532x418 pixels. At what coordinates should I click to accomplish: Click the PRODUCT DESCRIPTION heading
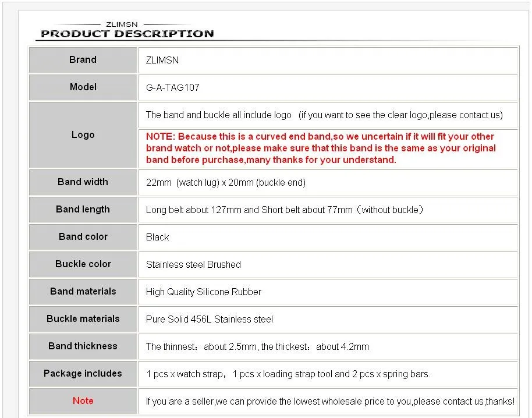point(127,34)
